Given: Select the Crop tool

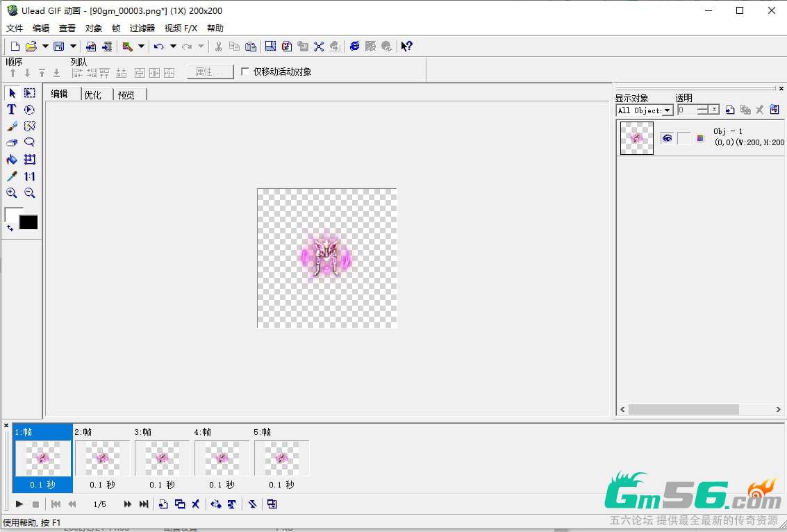Looking at the screenshot, I should (x=29, y=160).
